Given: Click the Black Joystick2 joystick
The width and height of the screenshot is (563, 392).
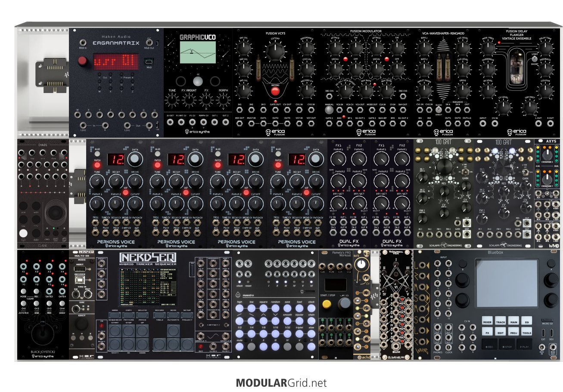Looking at the screenshot, I should click(43, 334).
